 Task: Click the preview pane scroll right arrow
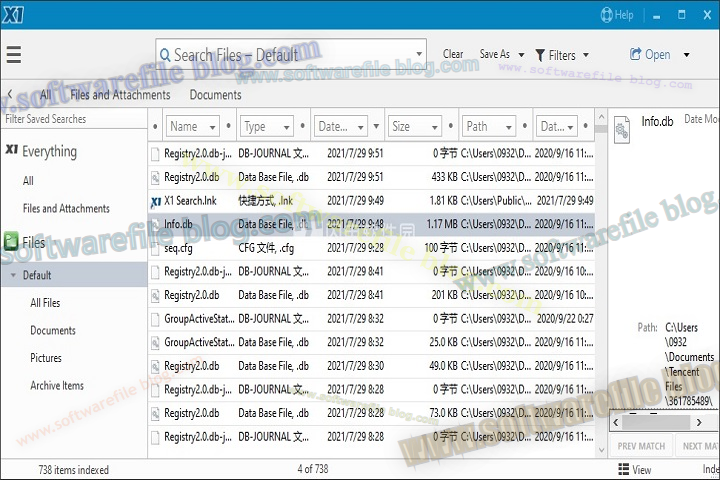pos(699,422)
